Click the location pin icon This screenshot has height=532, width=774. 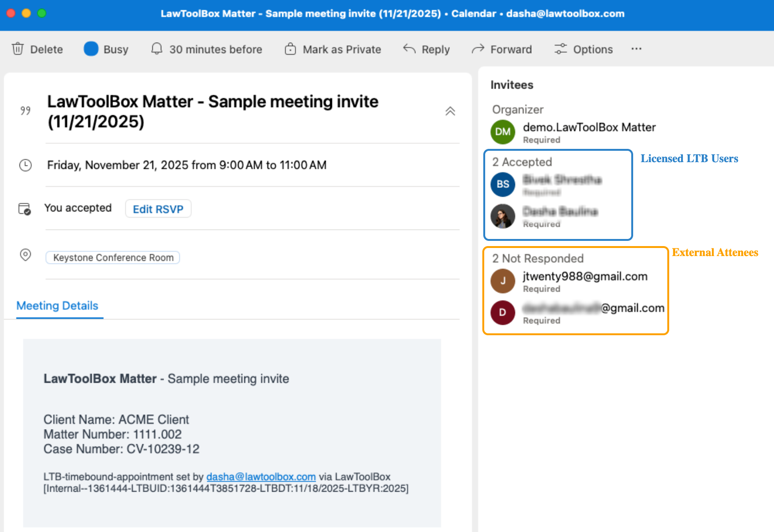(25, 255)
